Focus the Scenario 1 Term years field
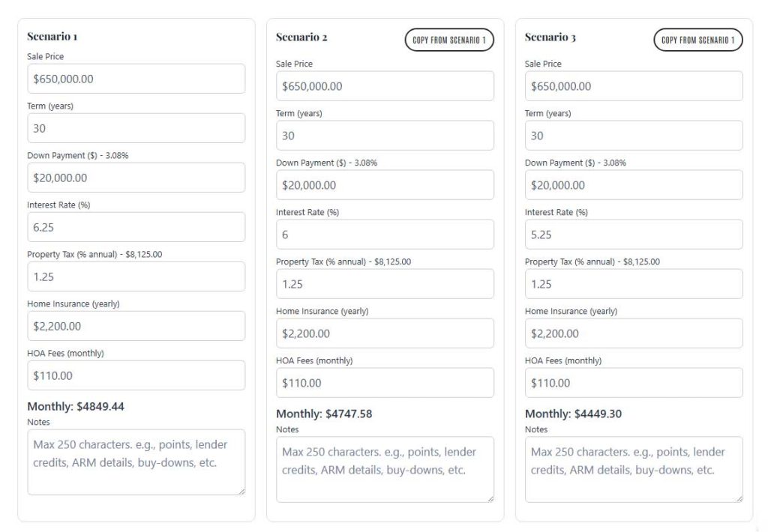Viewport: 768px width, 532px height. click(136, 128)
